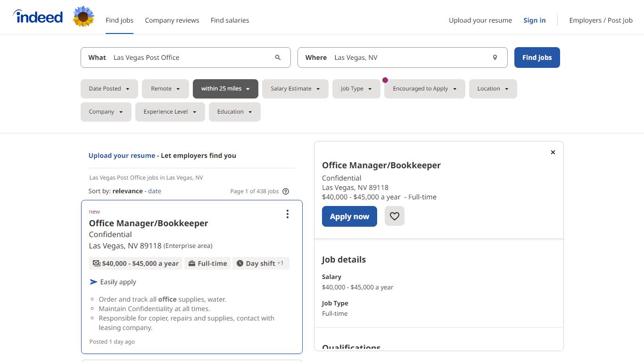Screen dimensions: 644x362
Task: Click '(Enterprise area)' on job card
Action: tap(188, 246)
